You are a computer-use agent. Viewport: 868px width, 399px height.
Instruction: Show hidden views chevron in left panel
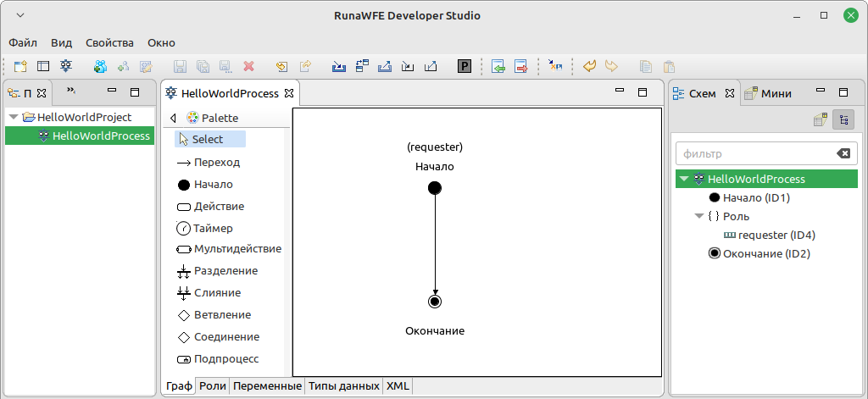71,90
